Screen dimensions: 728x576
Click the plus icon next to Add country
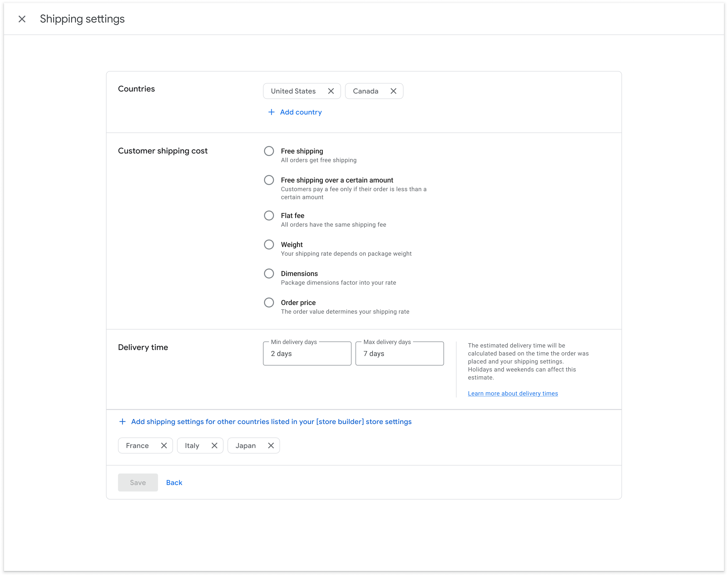click(271, 112)
